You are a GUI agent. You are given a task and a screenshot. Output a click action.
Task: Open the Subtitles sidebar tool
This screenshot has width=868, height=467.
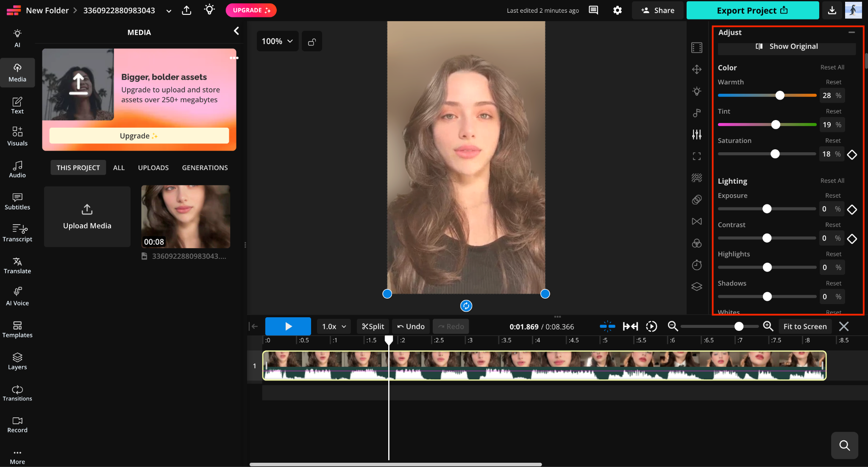[x=17, y=201]
